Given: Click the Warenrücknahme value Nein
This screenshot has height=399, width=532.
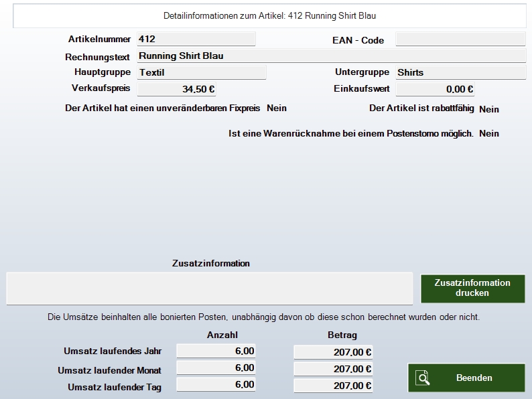Looking at the screenshot, I should click(x=489, y=134).
